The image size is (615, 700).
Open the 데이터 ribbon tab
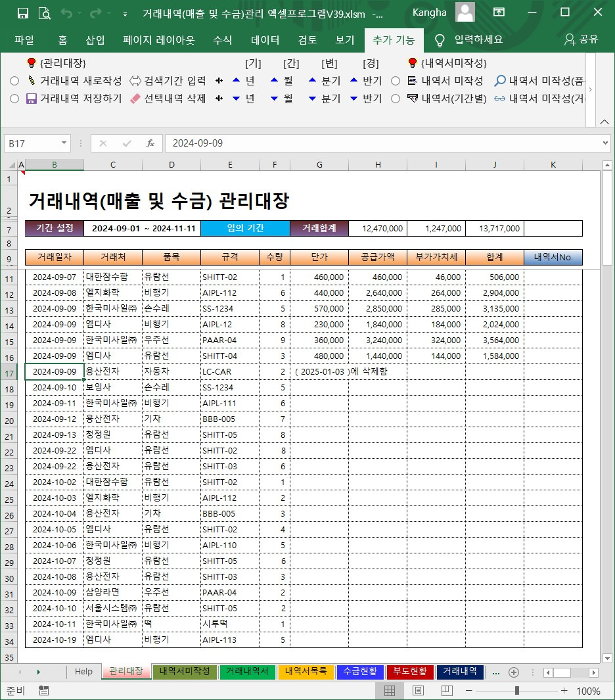[265, 40]
